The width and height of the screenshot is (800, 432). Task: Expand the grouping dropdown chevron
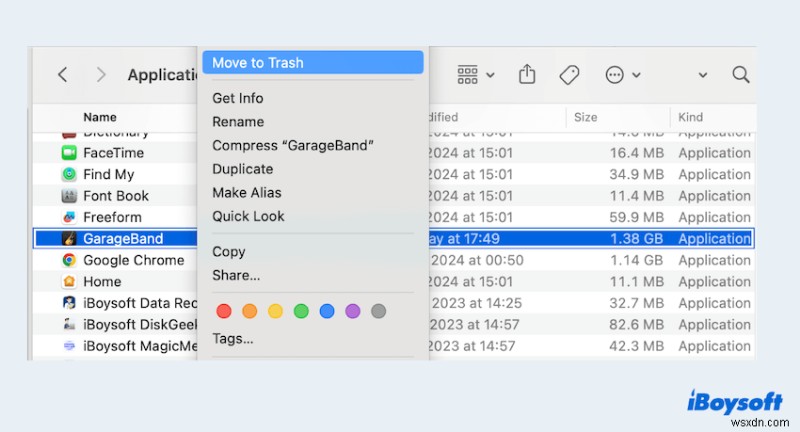(x=490, y=75)
